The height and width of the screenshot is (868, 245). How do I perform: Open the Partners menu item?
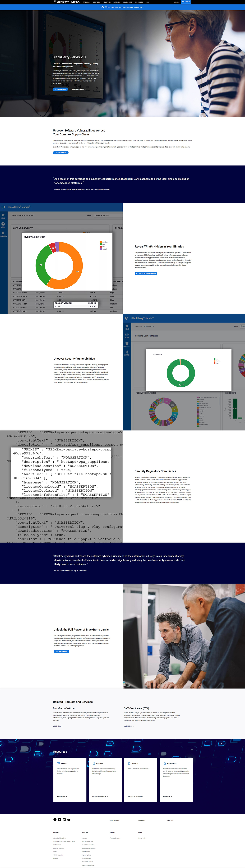[x=117, y=2]
